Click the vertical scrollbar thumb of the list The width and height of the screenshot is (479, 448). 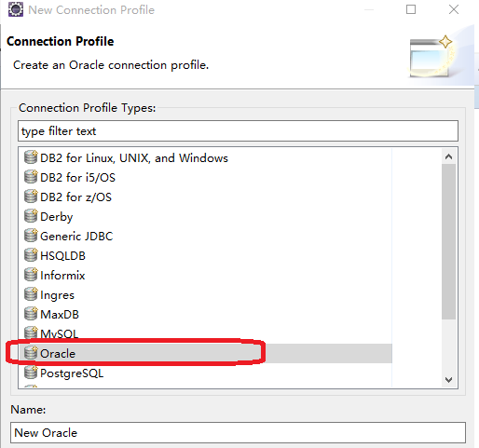(448, 241)
